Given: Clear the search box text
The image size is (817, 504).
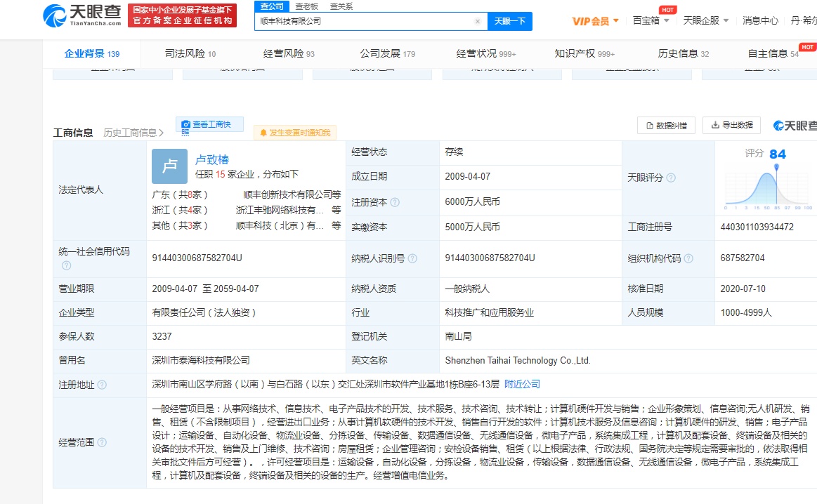Looking at the screenshot, I should [477, 21].
